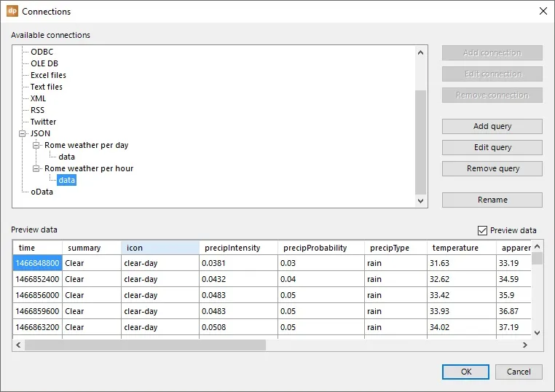
Task: Uncheck the Preview data checkbox
Action: coord(482,230)
